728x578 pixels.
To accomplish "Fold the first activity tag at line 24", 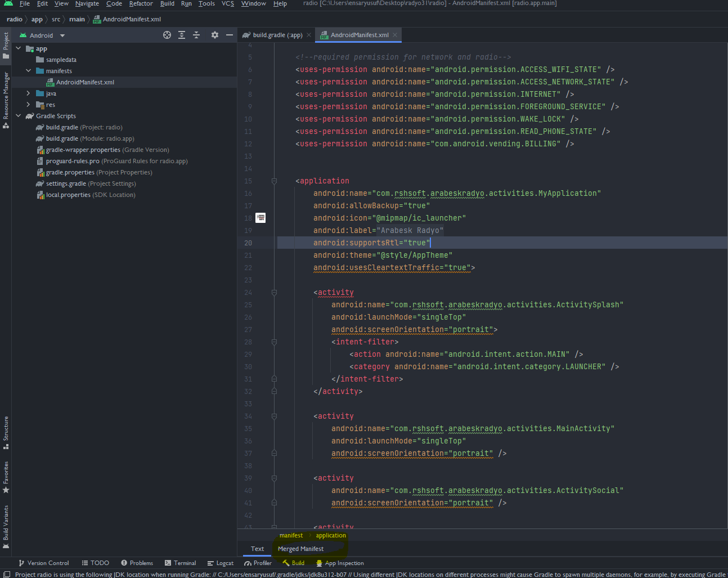I will click(274, 292).
